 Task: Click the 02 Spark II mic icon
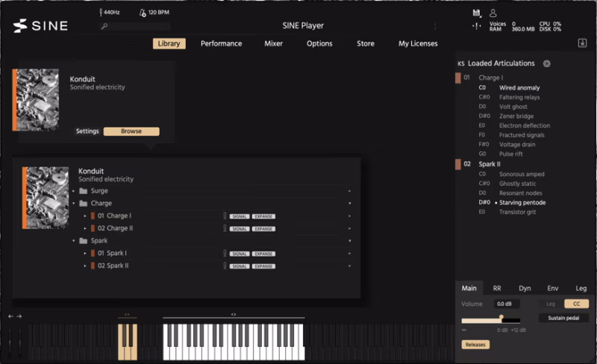click(x=225, y=266)
